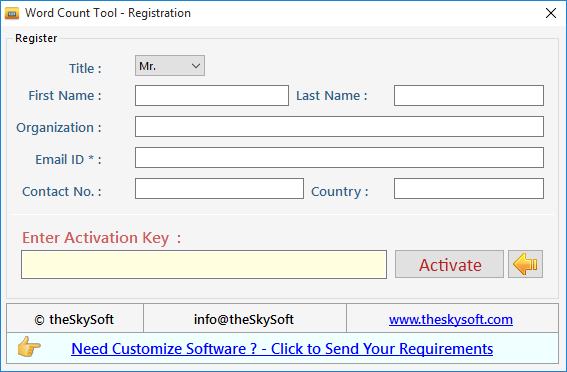Click the Email ID * label

pos(68,159)
